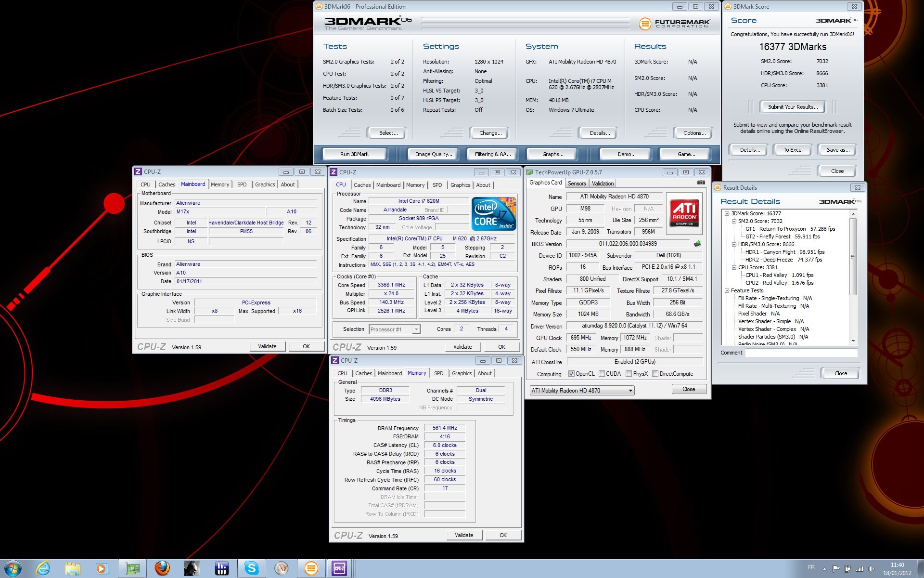Click the Select... tests button
Image resolution: width=924 pixels, height=578 pixels.
[x=388, y=133]
